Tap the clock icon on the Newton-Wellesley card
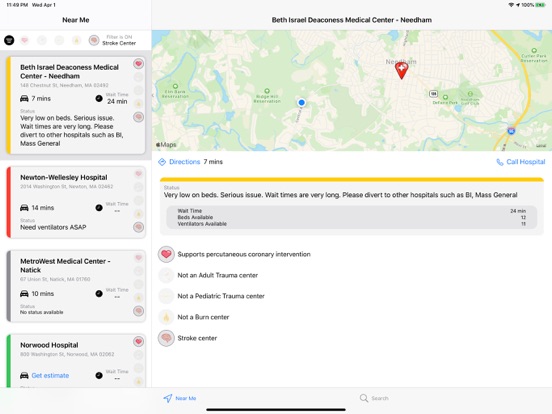 99,208
